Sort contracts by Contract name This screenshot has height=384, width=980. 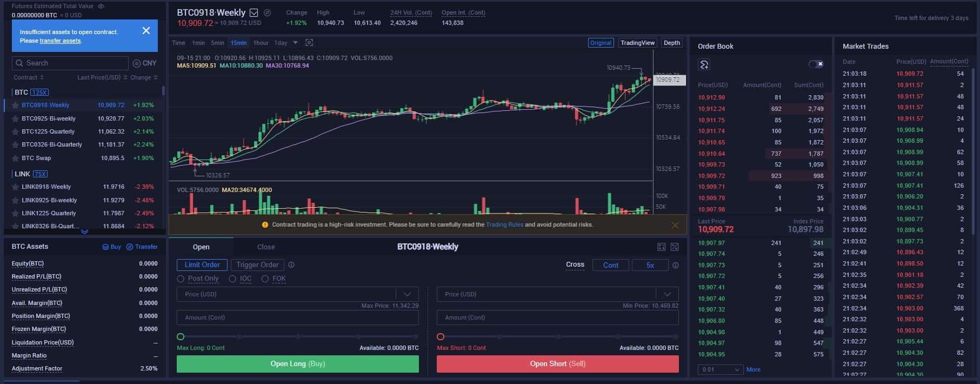pyautogui.click(x=29, y=77)
